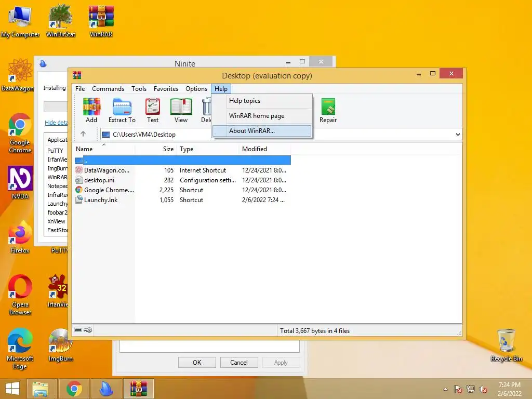This screenshot has width=532, height=399.
Task: Sort files by Name column header
Action: [x=103, y=149]
